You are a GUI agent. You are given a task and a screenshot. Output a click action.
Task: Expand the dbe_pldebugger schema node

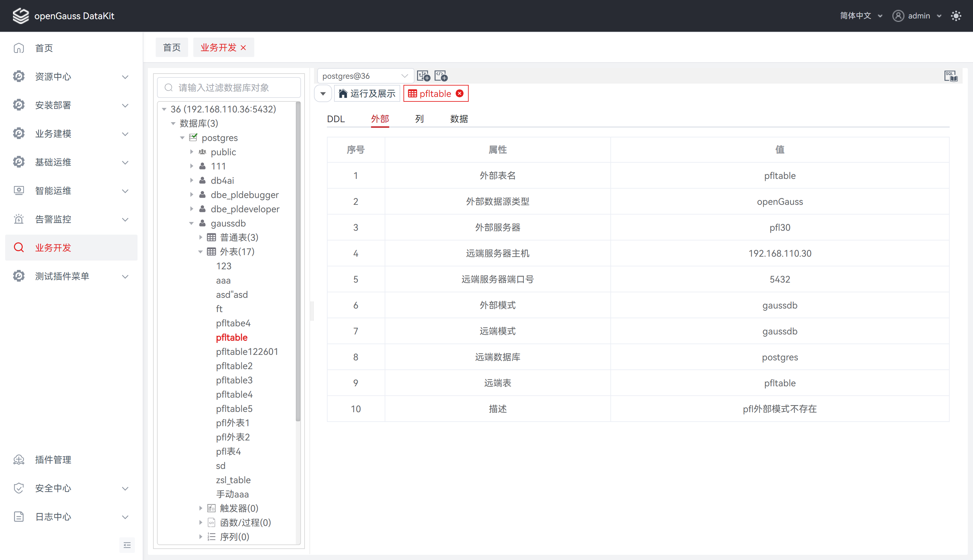192,195
